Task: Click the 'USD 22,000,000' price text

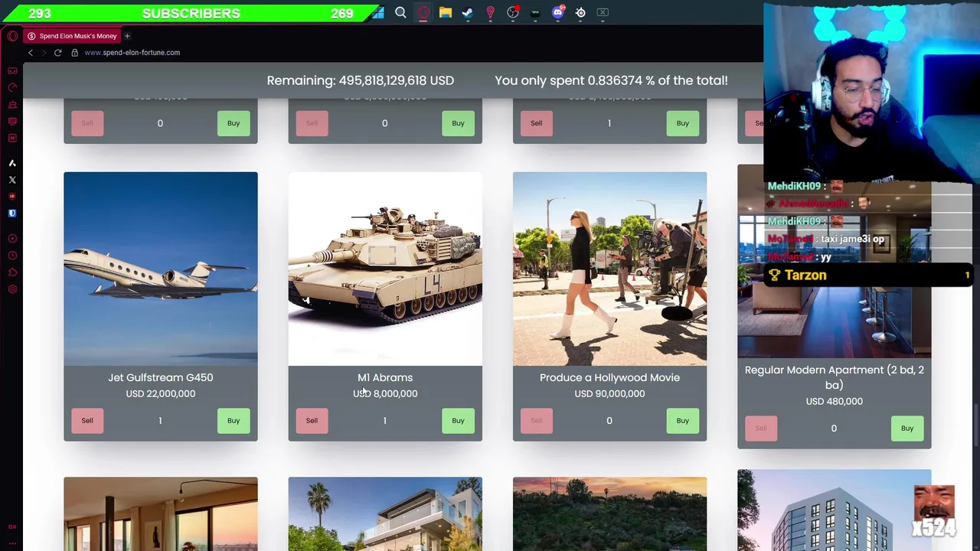Action: [161, 393]
